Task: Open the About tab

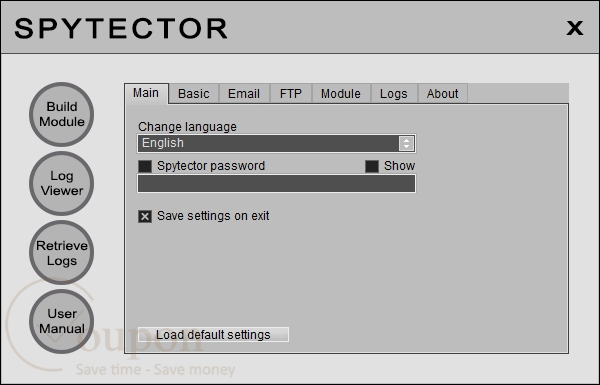Action: pyautogui.click(x=443, y=94)
